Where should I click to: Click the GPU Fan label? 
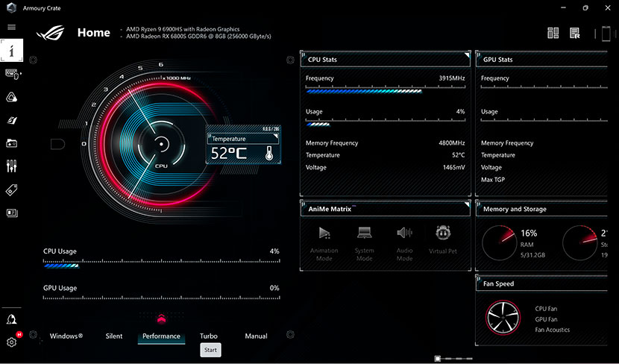pos(547,319)
